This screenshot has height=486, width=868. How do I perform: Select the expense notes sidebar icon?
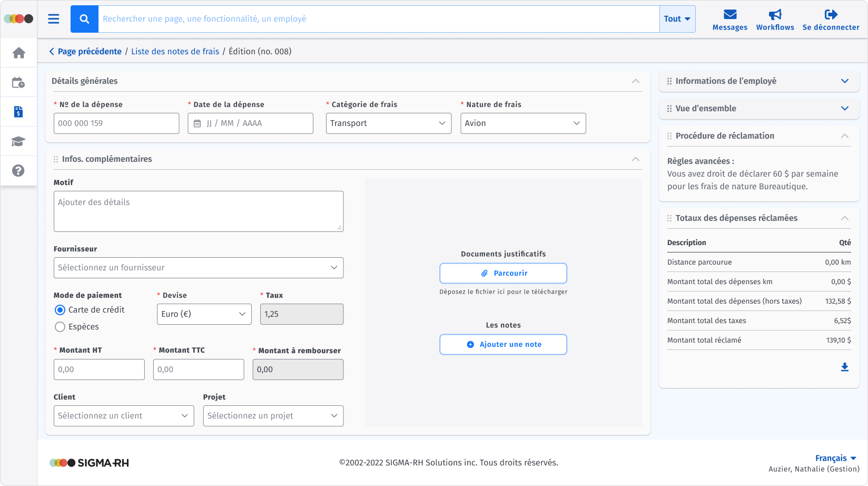[x=19, y=111]
